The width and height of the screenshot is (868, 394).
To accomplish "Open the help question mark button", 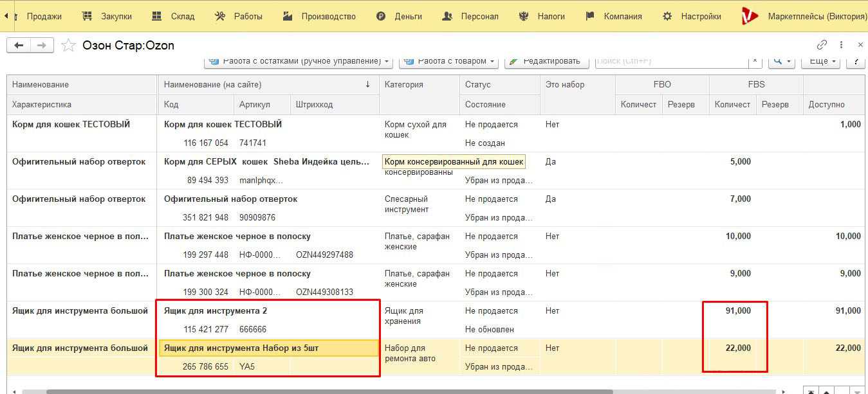I will pyautogui.click(x=856, y=61).
